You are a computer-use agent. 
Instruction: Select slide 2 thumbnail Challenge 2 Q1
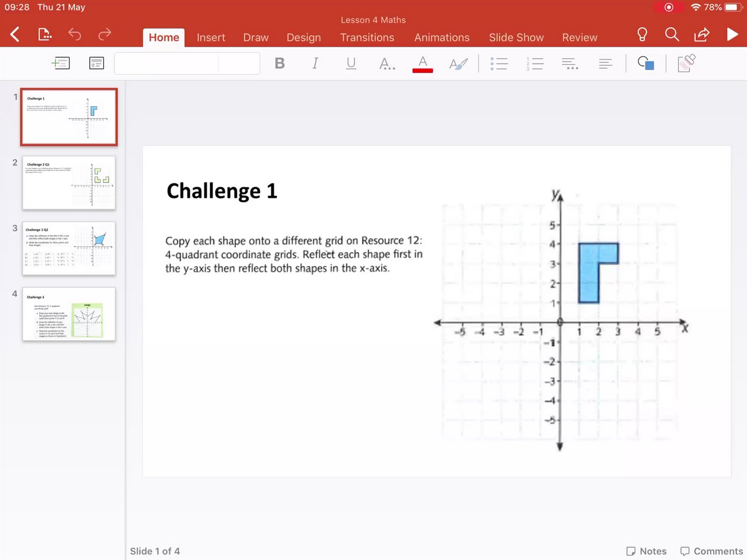(x=69, y=183)
